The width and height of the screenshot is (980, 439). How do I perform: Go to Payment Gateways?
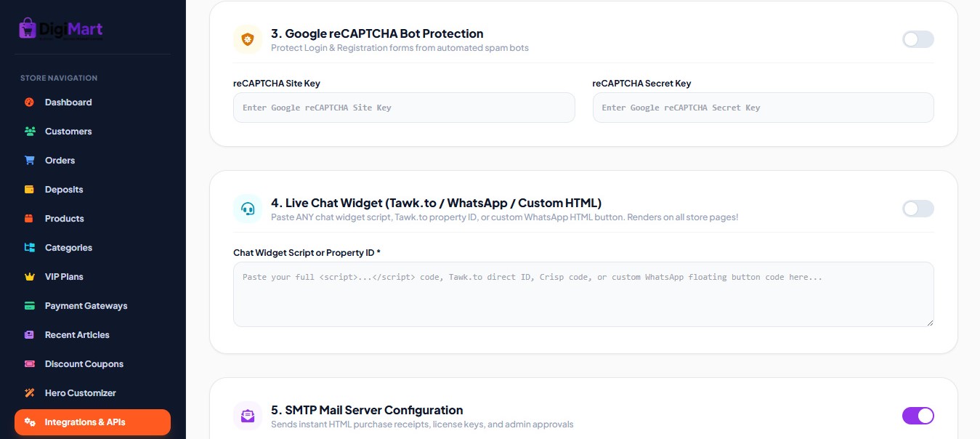92,306
